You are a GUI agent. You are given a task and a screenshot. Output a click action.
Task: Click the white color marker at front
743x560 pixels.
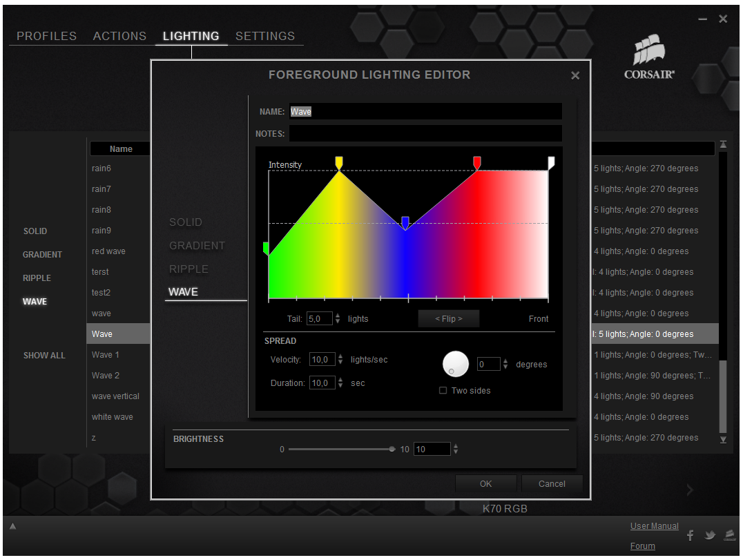pos(551,162)
